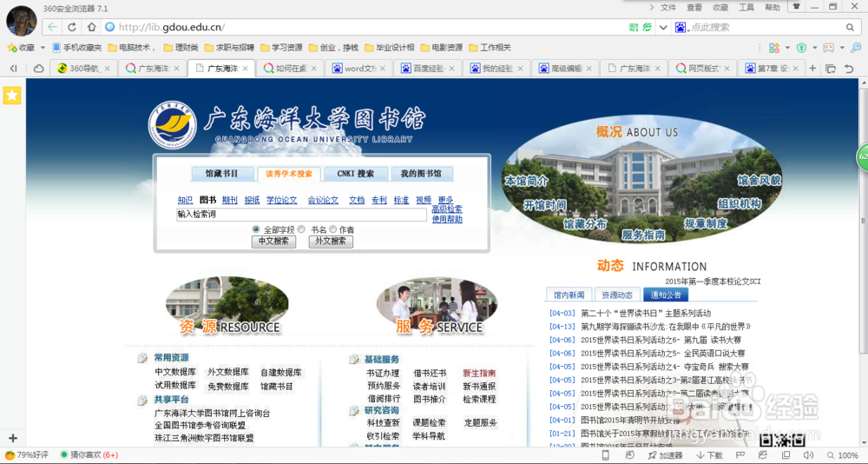
Task: Click the 外文搜索 button
Action: tap(331, 242)
